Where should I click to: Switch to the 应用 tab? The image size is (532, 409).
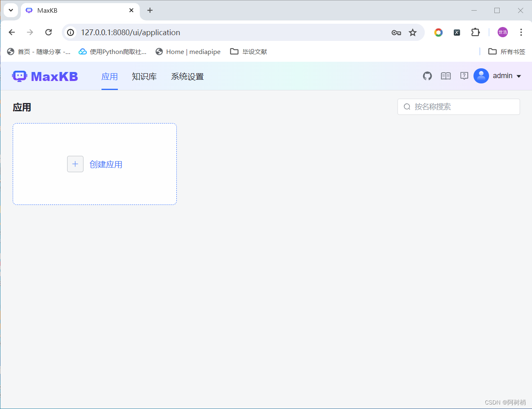(110, 76)
